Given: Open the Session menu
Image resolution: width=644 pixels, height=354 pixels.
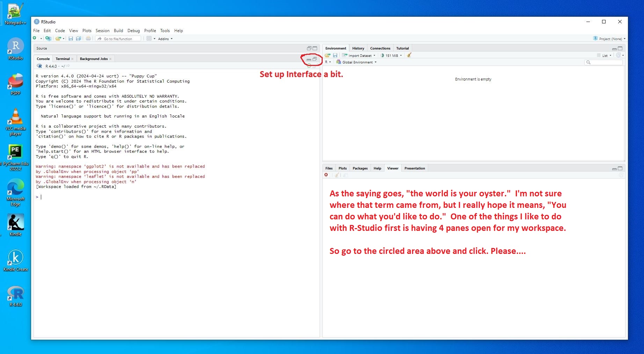Looking at the screenshot, I should [x=102, y=31].
